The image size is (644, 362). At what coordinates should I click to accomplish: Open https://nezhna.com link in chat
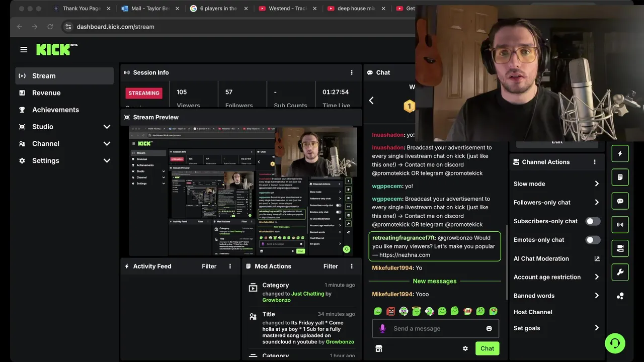405,255
